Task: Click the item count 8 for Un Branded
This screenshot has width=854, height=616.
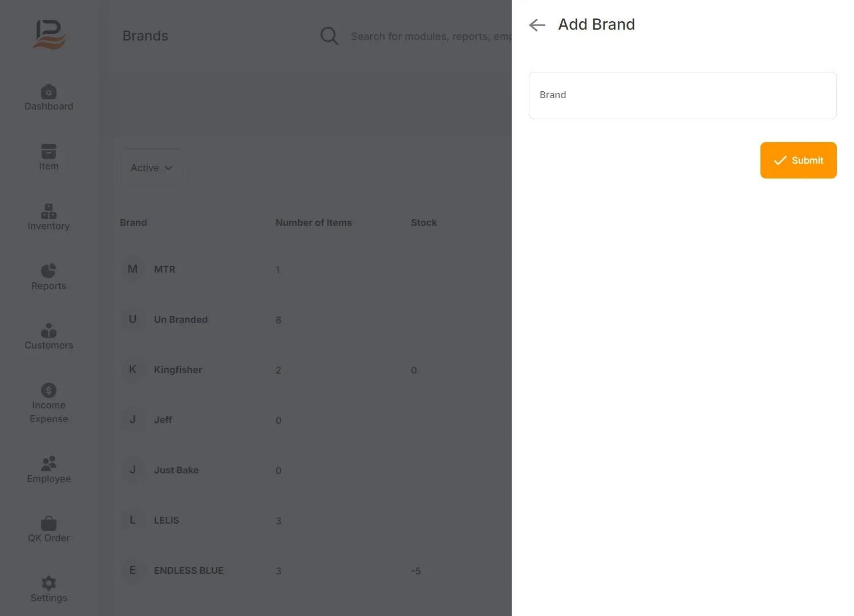Action: click(x=278, y=320)
